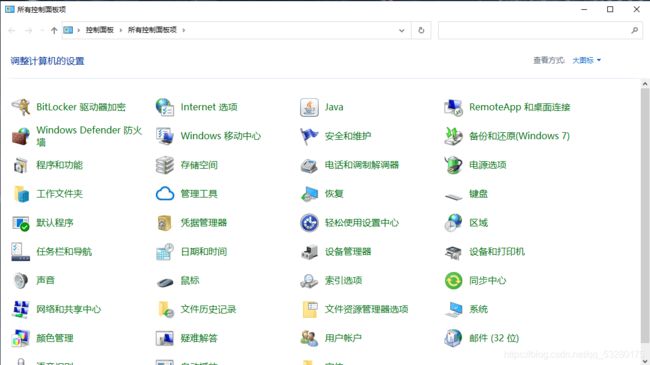650x365 pixels.
Task: Open the 区域 globe-clock icon
Action: [x=454, y=223]
